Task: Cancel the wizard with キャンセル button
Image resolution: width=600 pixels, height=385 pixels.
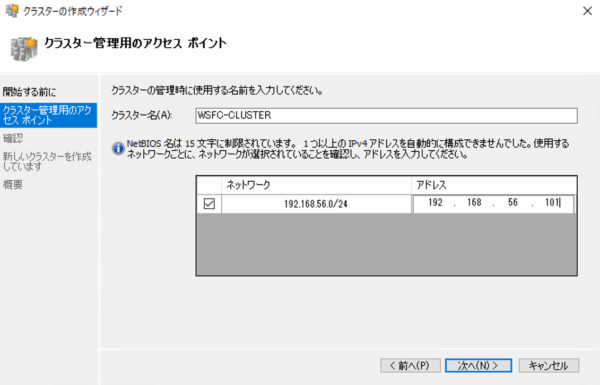Action: (x=549, y=365)
